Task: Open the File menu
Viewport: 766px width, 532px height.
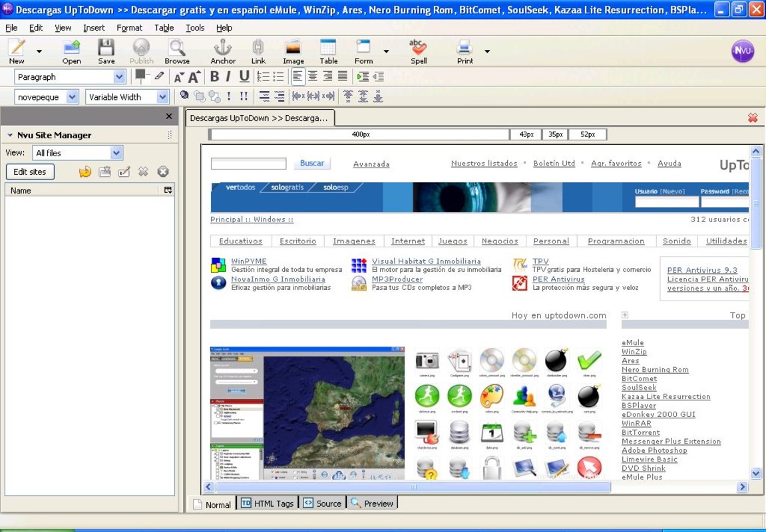Action: click(11, 28)
